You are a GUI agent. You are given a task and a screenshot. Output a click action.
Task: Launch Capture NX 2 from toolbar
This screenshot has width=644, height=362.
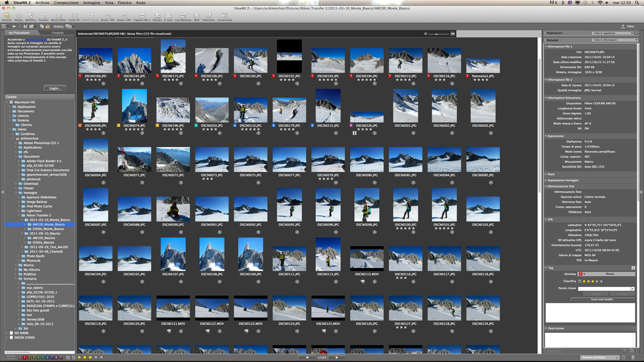[x=141, y=17]
